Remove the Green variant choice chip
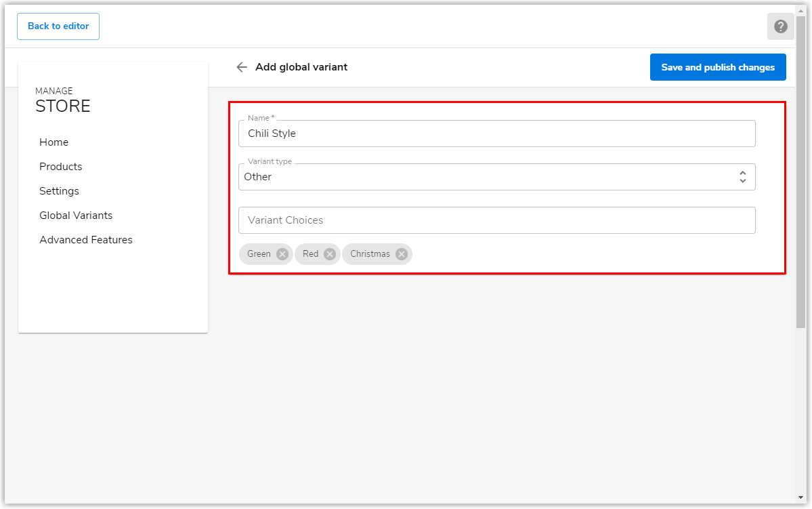 point(282,254)
